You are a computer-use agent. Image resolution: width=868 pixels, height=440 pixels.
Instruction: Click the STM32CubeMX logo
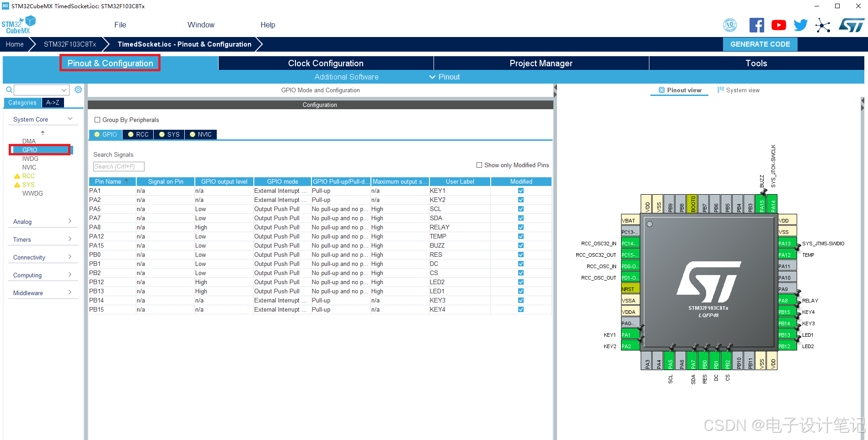(18, 25)
